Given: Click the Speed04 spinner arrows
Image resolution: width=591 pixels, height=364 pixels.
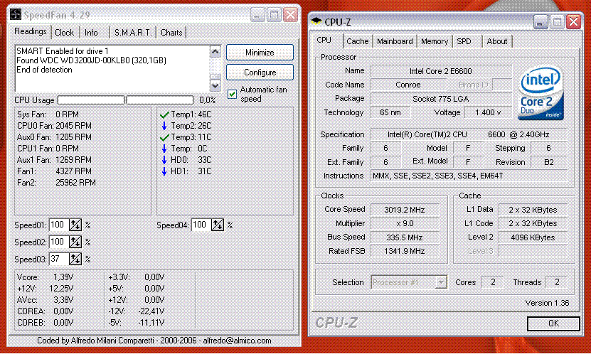Looking at the screenshot, I should pyautogui.click(x=218, y=225).
